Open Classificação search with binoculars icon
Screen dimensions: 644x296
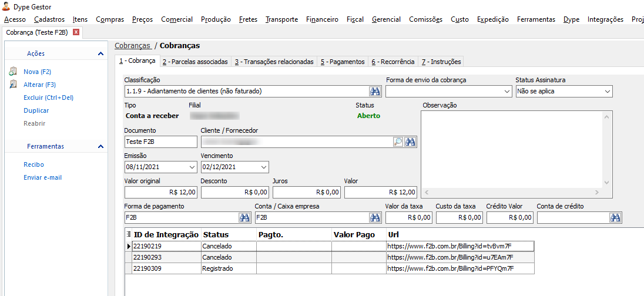click(x=375, y=91)
